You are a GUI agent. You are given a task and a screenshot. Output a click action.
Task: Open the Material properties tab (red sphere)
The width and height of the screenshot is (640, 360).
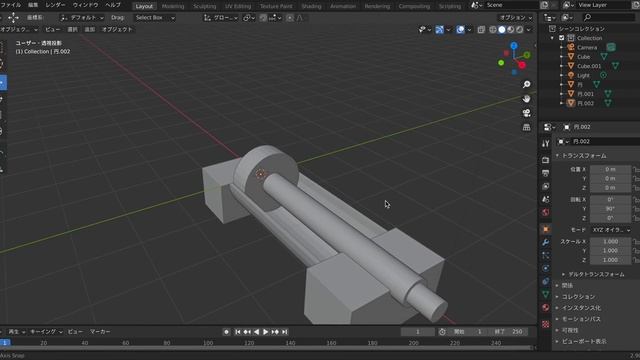click(546, 307)
